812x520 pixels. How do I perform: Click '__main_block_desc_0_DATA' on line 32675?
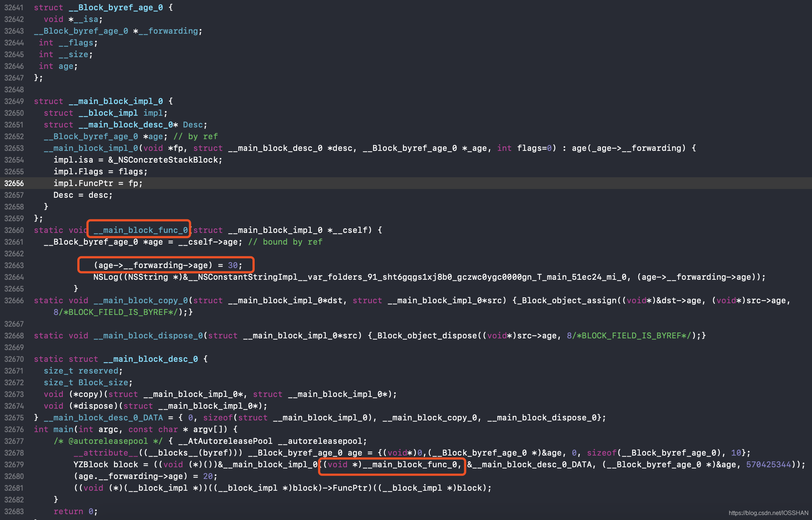point(103,418)
